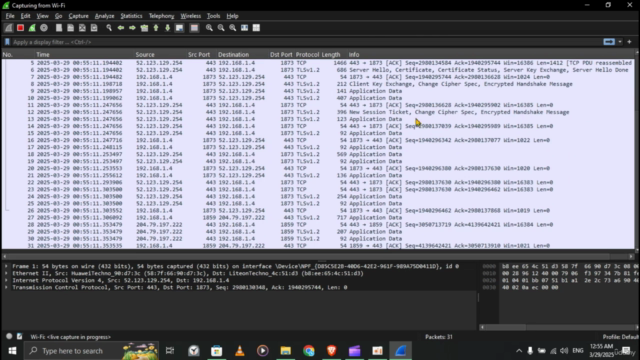Zoom in main window text
The width and height of the screenshot is (640, 360).
tap(209, 28)
